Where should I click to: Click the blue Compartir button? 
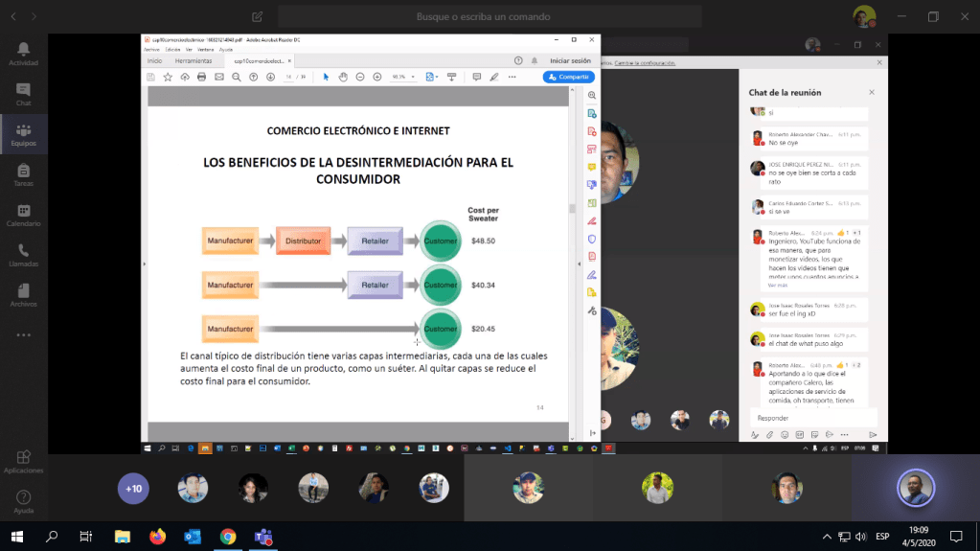point(568,77)
